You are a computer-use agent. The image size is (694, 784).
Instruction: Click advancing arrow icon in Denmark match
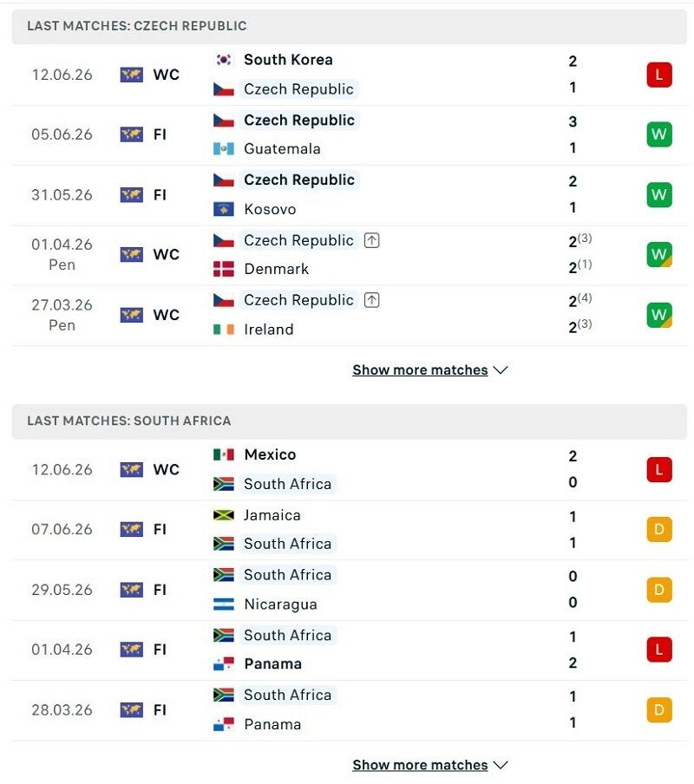pyautogui.click(x=371, y=240)
